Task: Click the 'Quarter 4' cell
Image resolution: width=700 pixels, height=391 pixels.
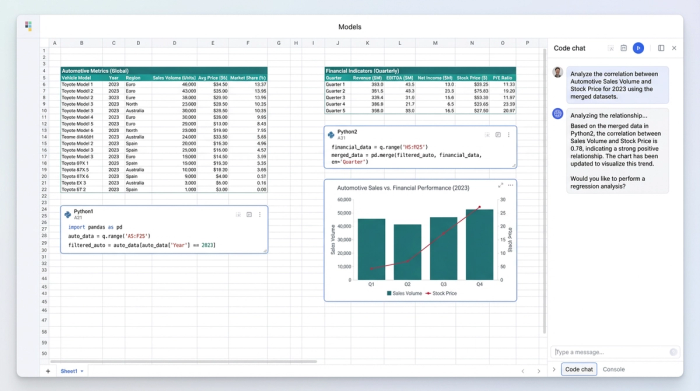Action: coord(335,104)
